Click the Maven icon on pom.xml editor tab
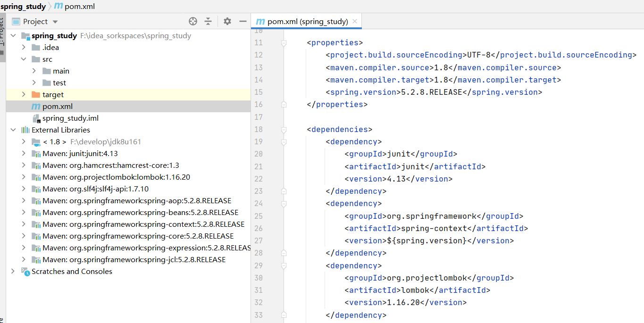The height and width of the screenshot is (323, 644). click(x=260, y=21)
